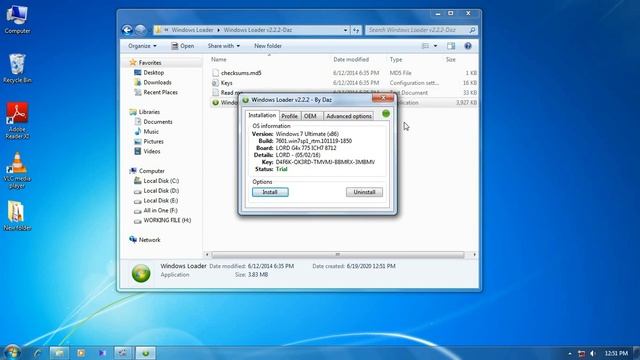Switch to the Profile tab
Image resolution: width=640 pixels, height=360 pixels.
[289, 116]
